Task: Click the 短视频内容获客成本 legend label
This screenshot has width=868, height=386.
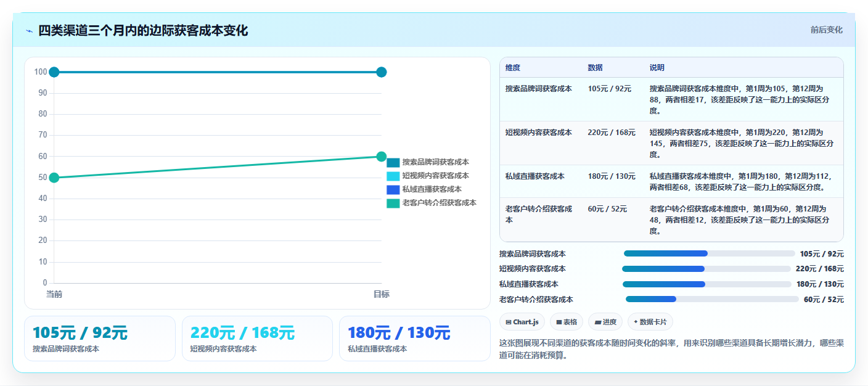Action: 435,176
